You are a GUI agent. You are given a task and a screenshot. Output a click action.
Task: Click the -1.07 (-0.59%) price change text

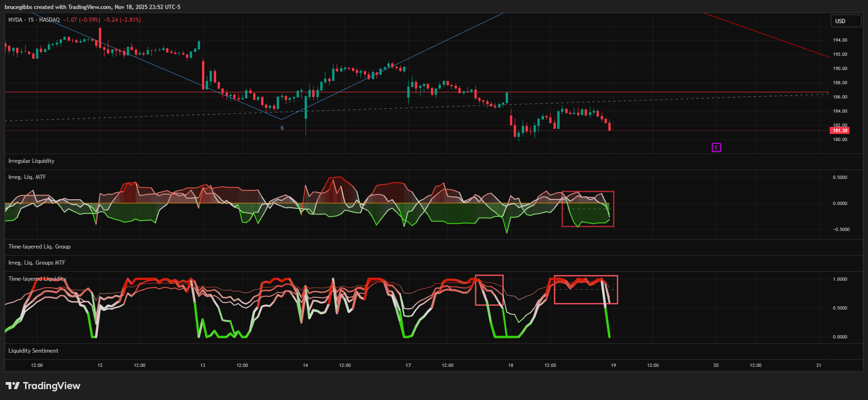(81, 20)
